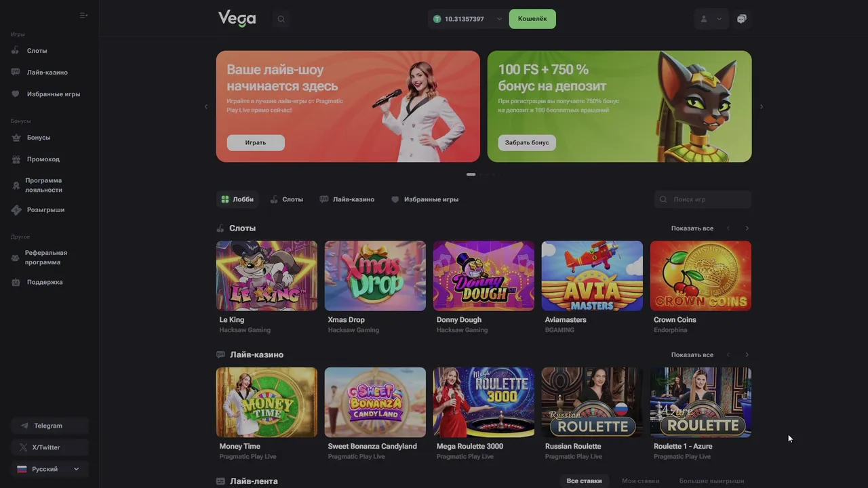The height and width of the screenshot is (488, 868).
Task: Click the green Кошелёк button
Action: (532, 19)
